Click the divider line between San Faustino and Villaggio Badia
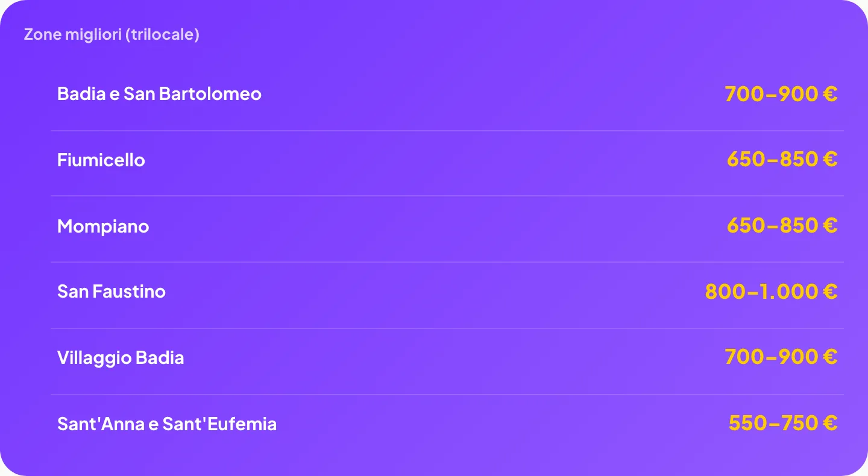The width and height of the screenshot is (868, 476). (447, 328)
